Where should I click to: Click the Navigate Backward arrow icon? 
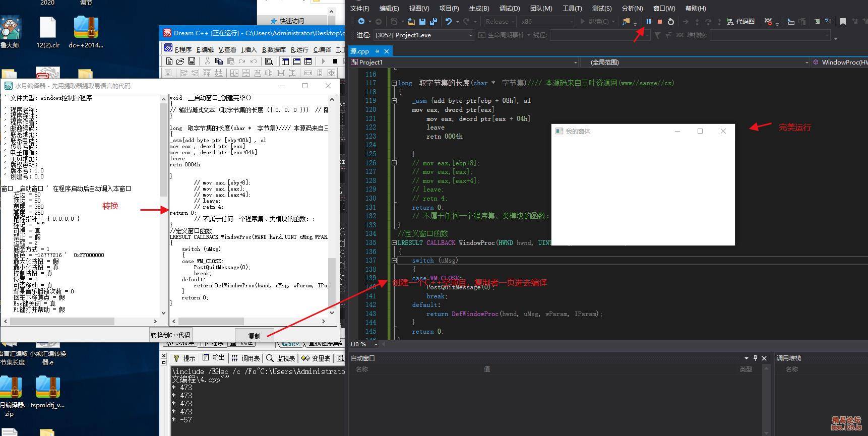coord(361,22)
